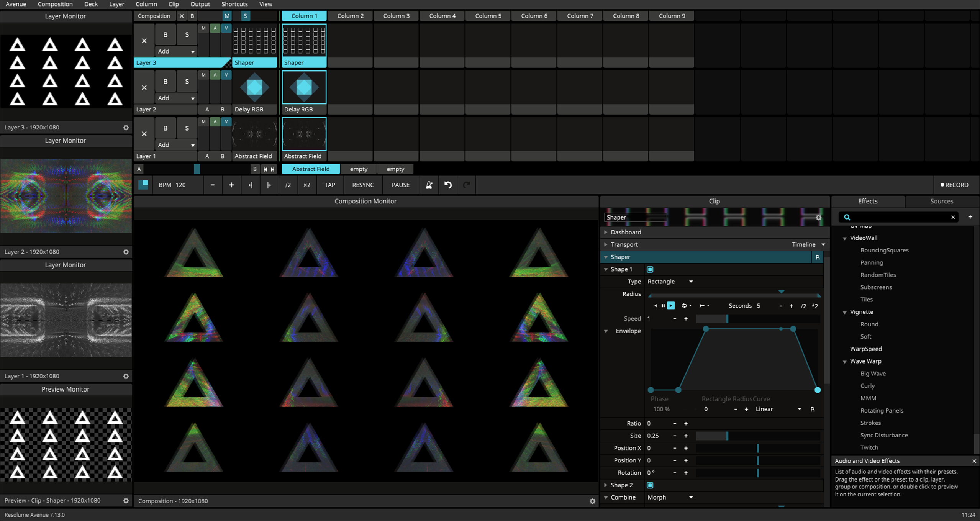Nudge tempo forward with the right nudge icon
Screen dimensions: 980x521
pos(269,185)
